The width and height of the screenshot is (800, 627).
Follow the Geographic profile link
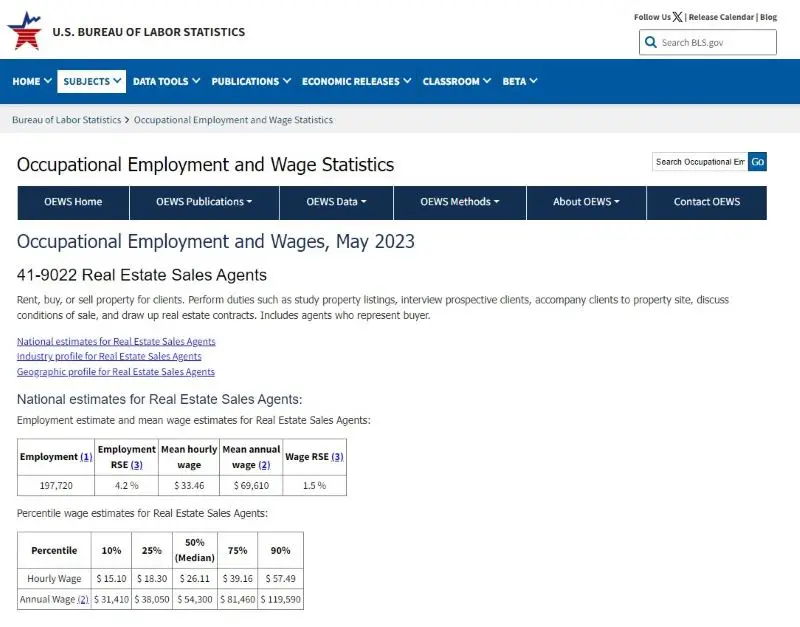[115, 371]
